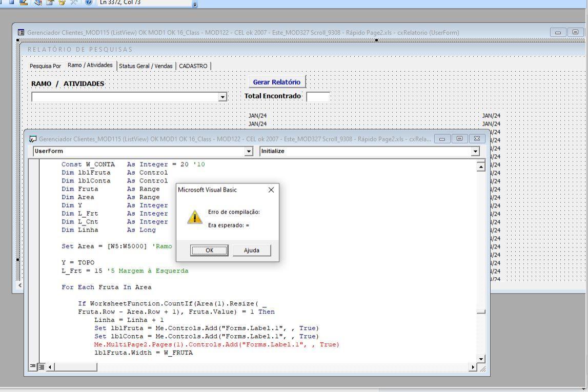Click the 'Linha = Linha + 1' line
588x392 pixels.
pos(129,320)
